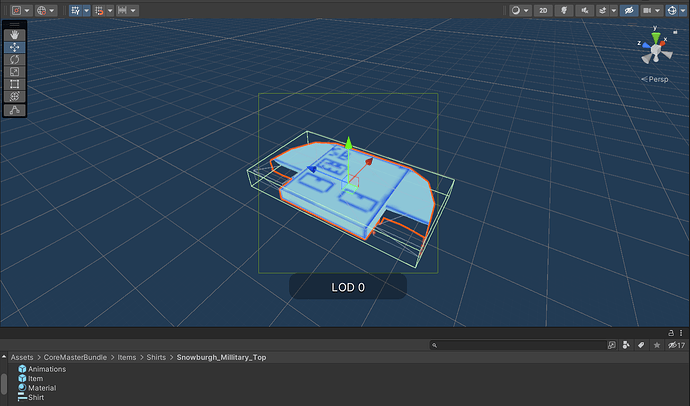690x406 pixels.
Task: Click the red X axis cone on orientation gizmo
Action: click(x=662, y=44)
